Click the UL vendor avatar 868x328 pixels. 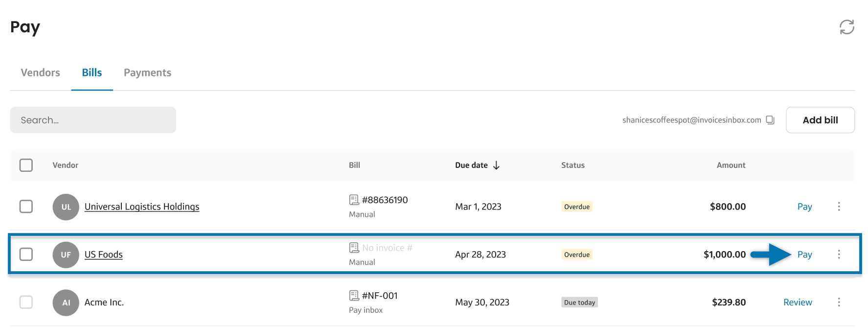click(x=66, y=207)
